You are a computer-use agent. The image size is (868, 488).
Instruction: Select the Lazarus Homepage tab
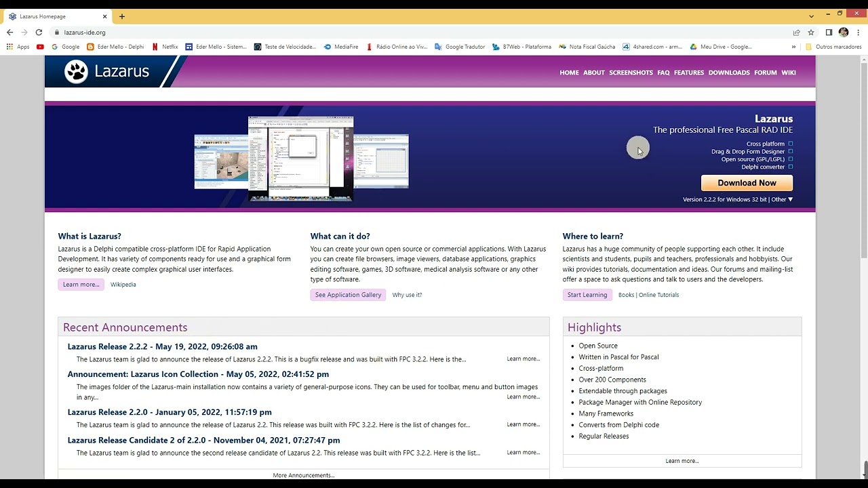point(58,16)
